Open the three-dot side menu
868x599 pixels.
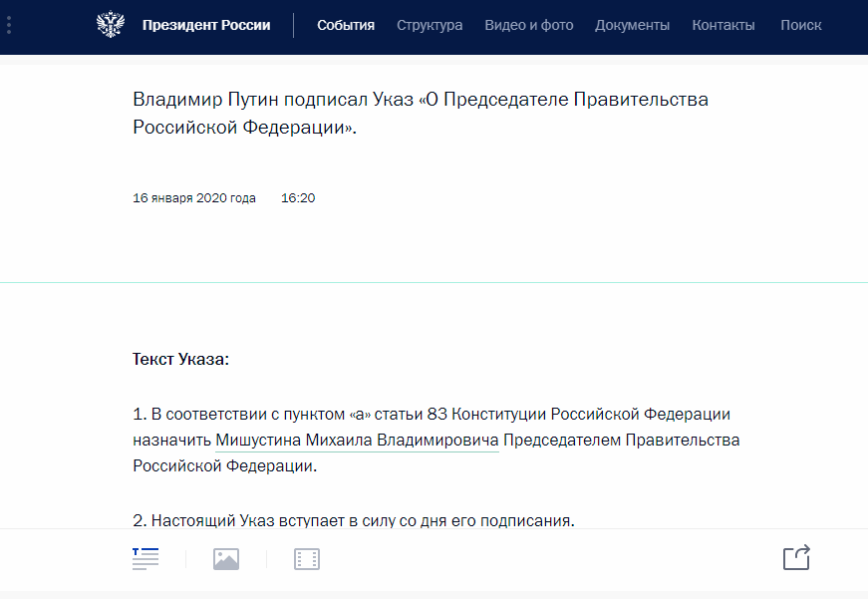point(9,25)
